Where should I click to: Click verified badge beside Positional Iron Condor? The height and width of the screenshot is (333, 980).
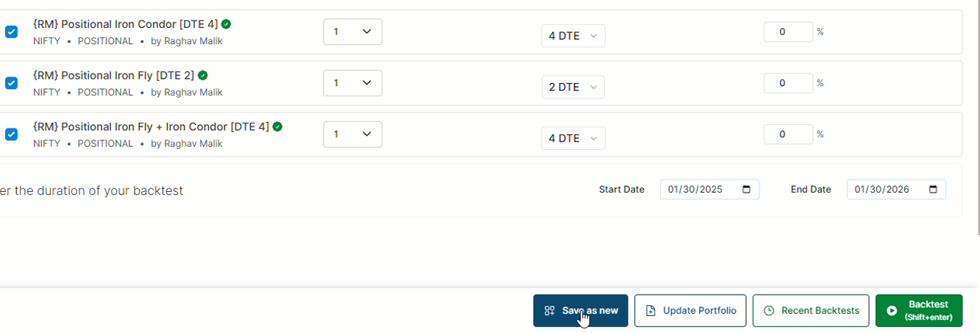[226, 24]
